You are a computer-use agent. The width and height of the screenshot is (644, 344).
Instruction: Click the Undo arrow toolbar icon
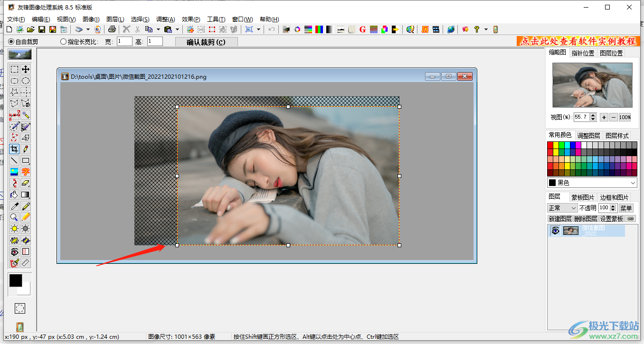(x=272, y=29)
